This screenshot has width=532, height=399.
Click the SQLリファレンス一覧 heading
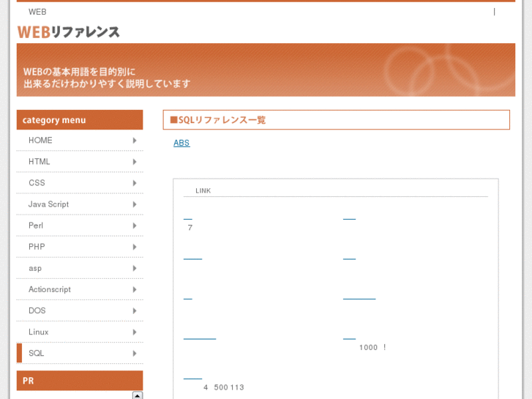coord(336,120)
